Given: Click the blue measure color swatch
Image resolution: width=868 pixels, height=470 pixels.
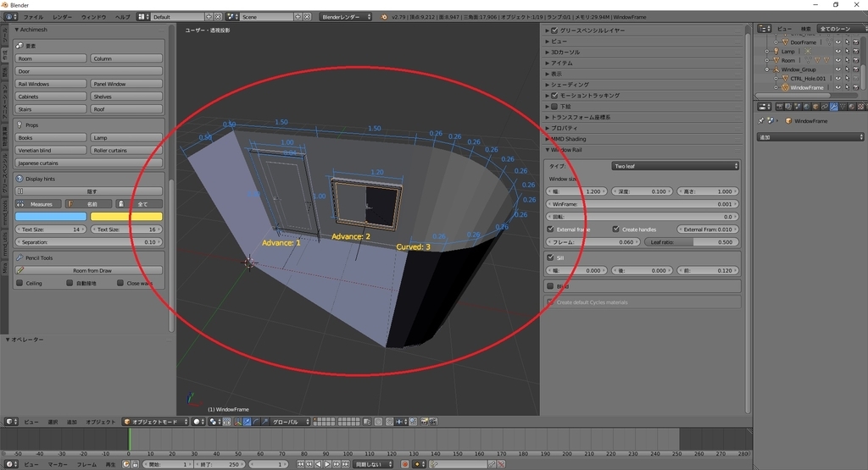Looking at the screenshot, I should pos(50,216).
